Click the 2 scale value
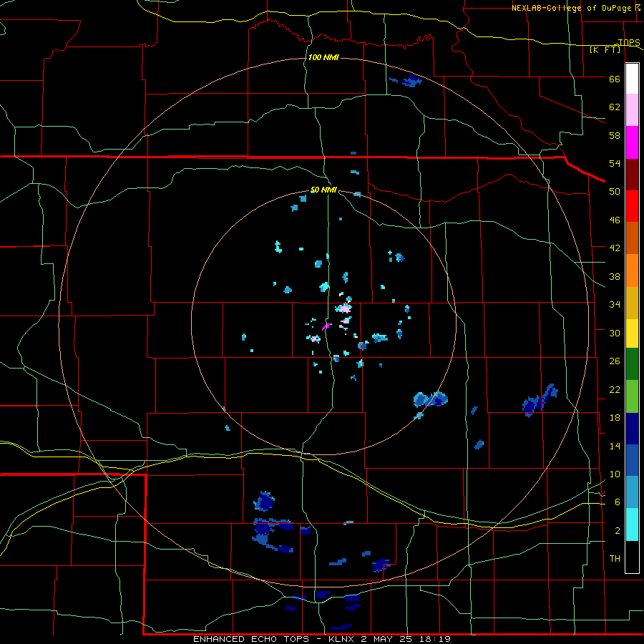Viewport: 644px width, 644px height. pos(618,530)
